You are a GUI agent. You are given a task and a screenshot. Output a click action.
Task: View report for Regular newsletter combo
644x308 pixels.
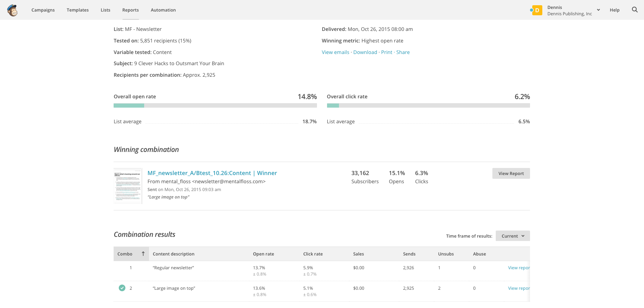click(518, 268)
